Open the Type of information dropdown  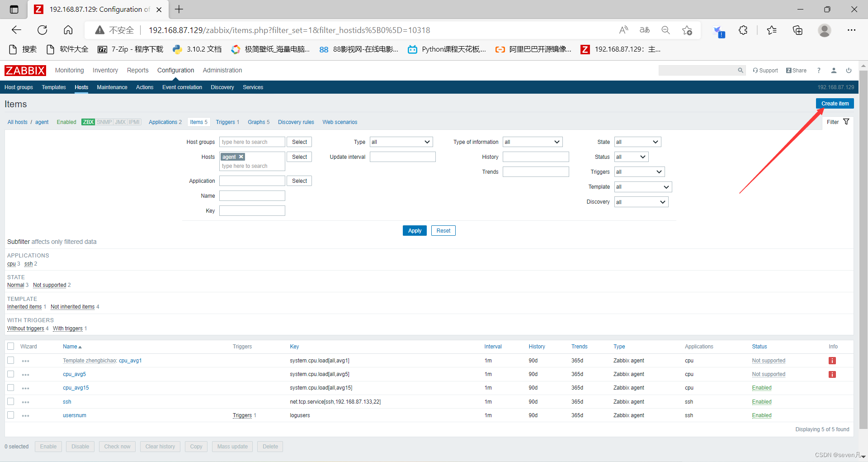pos(533,142)
